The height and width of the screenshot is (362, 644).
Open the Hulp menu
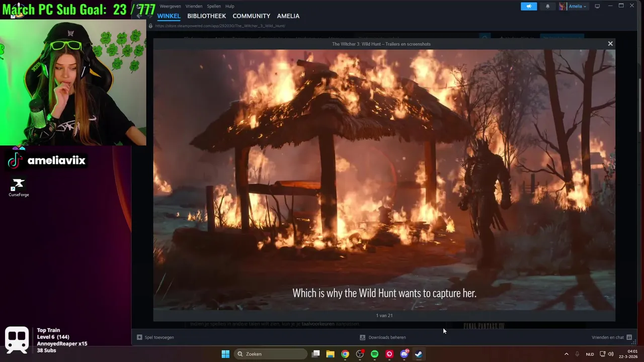[229, 6]
